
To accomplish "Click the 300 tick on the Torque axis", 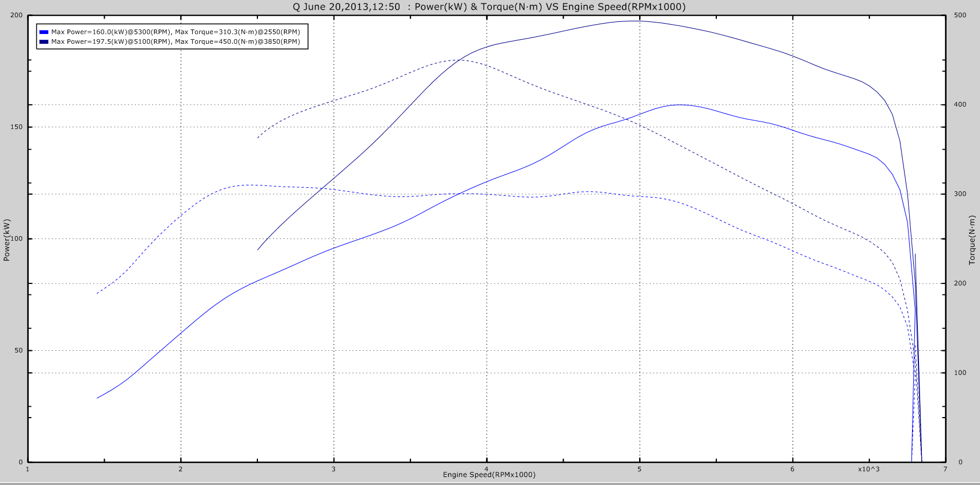I will coord(960,194).
